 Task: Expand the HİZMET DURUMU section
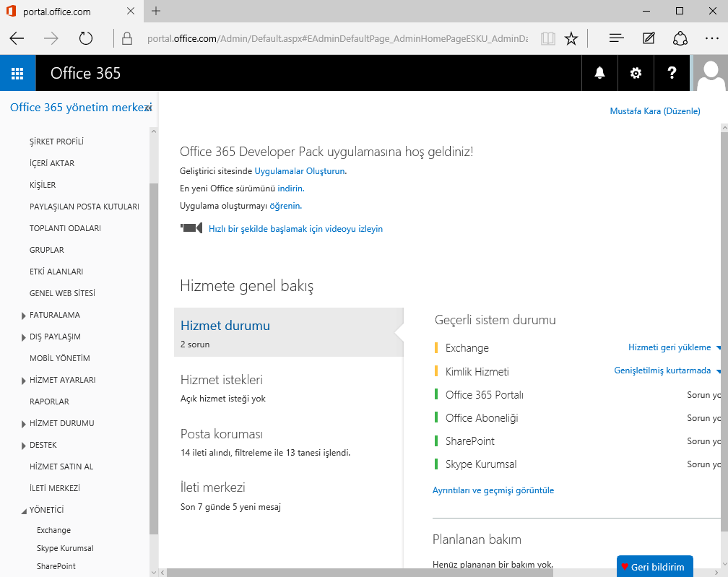point(23,424)
